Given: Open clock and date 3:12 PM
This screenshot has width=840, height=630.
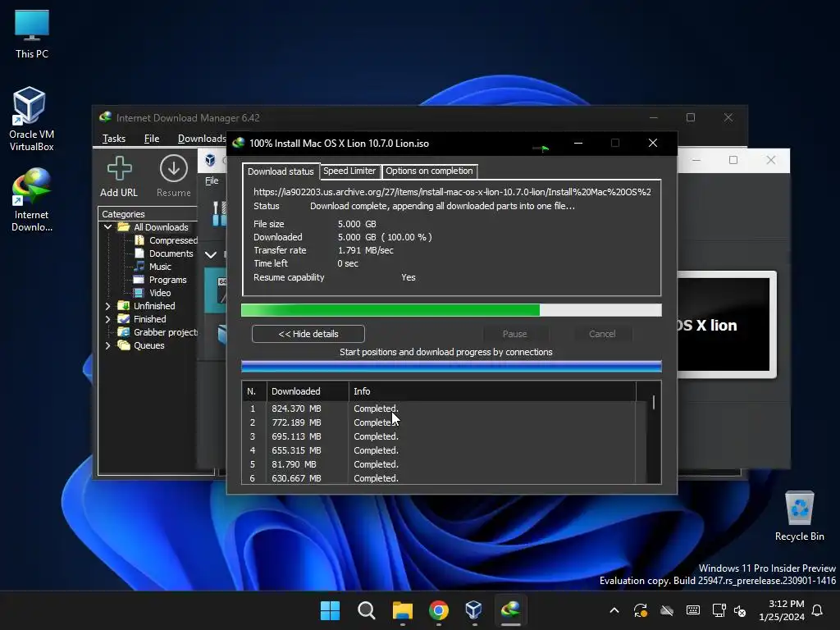Looking at the screenshot, I should click(x=782, y=610).
